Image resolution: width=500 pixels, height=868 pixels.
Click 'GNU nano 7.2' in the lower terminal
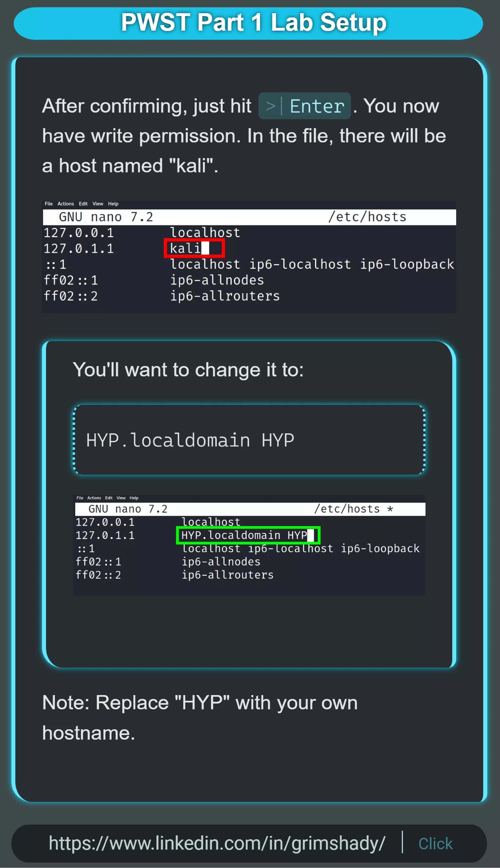128,509
